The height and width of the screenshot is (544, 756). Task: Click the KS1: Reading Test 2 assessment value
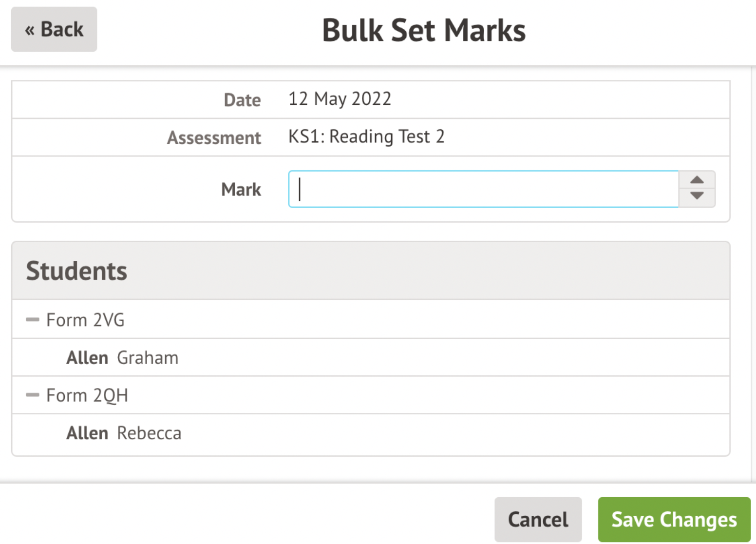(366, 136)
